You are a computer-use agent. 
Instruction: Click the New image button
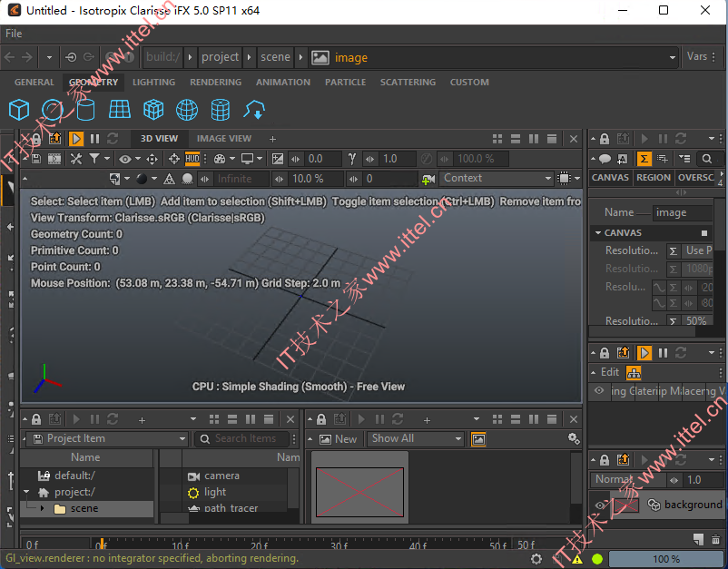pos(339,439)
